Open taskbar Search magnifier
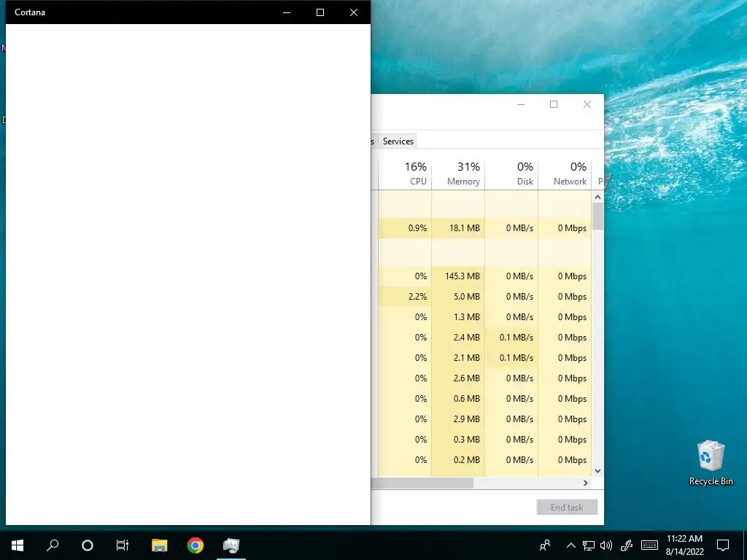This screenshot has width=747, height=560. (x=53, y=545)
